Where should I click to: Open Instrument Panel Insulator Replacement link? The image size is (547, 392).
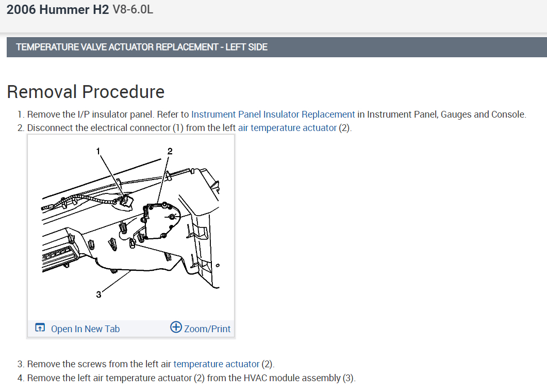point(273,115)
